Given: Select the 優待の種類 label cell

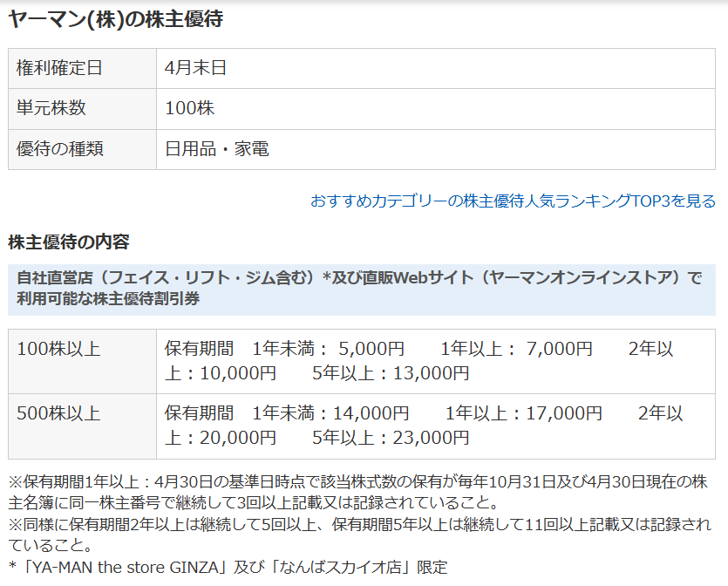Looking at the screenshot, I should [82, 149].
